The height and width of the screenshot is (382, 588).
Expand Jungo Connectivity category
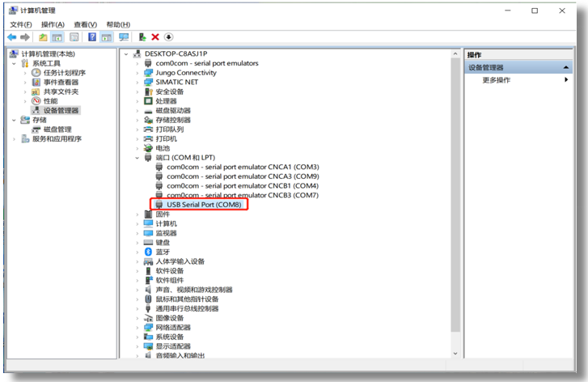tap(137, 73)
